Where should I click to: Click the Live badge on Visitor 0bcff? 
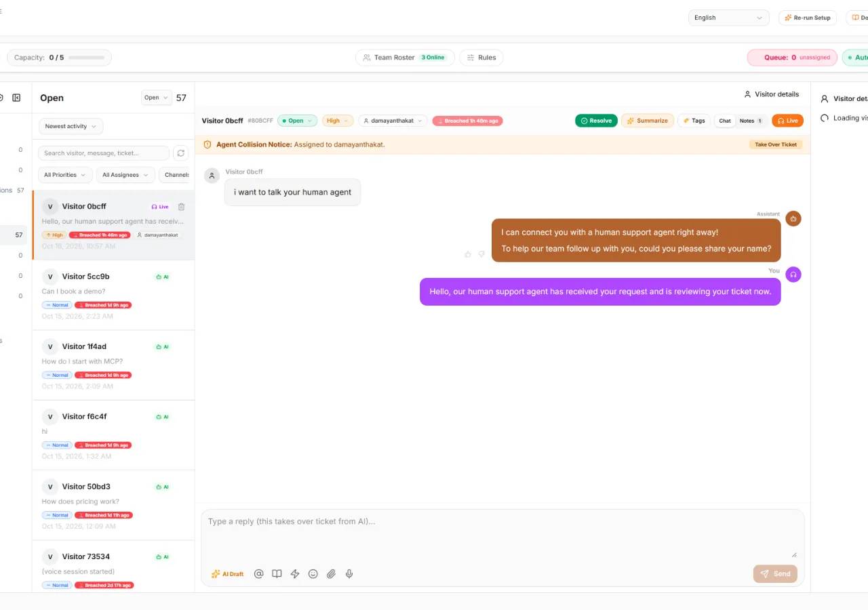click(160, 207)
